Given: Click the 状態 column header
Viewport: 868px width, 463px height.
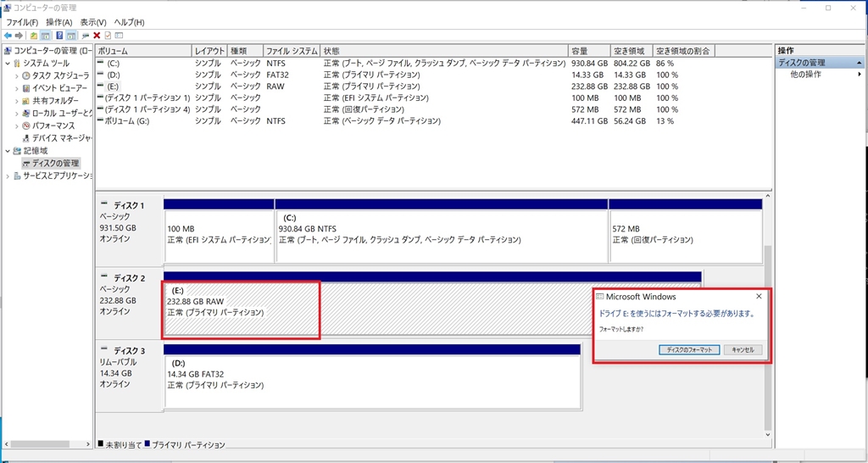Looking at the screenshot, I should click(445, 51).
